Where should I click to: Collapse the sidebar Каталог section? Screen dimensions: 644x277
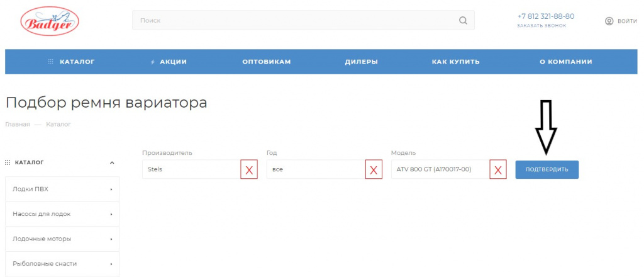pos(112,162)
